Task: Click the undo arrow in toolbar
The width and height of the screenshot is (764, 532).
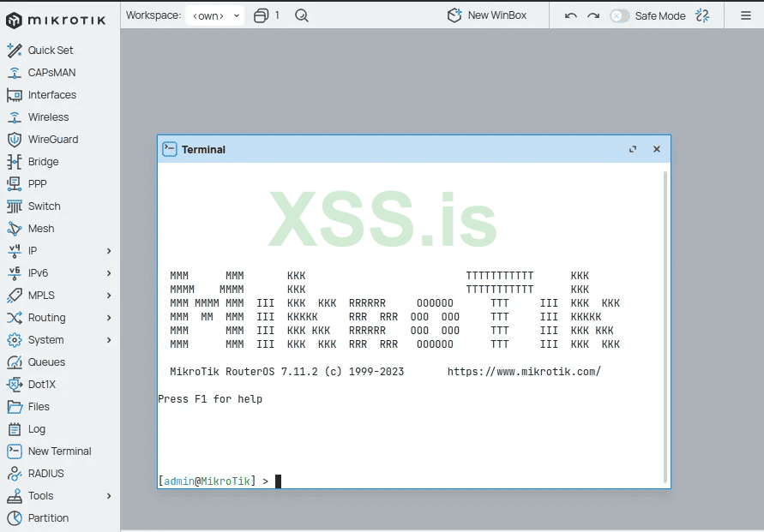Action: (x=570, y=15)
